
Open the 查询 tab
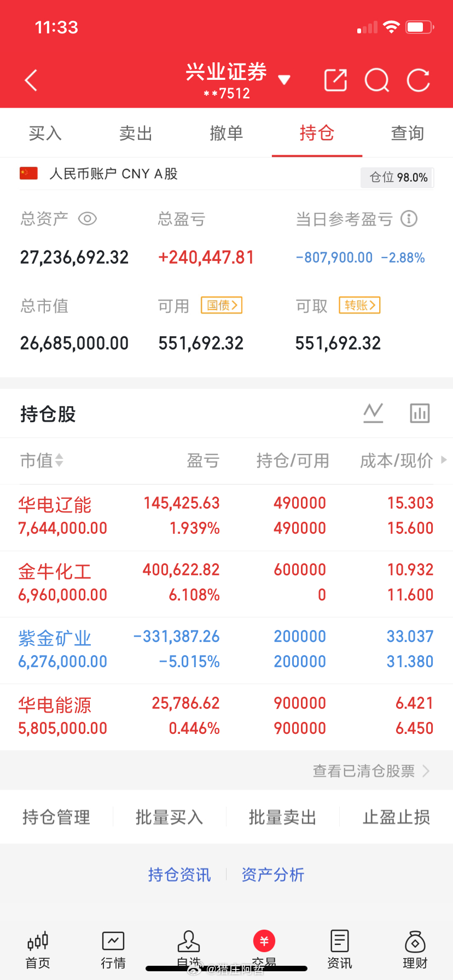click(x=408, y=133)
